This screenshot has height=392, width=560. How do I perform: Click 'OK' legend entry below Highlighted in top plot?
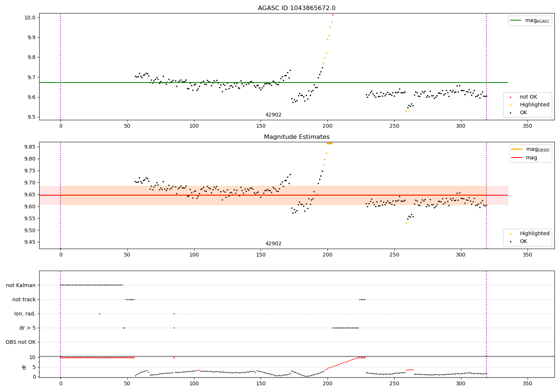point(523,113)
